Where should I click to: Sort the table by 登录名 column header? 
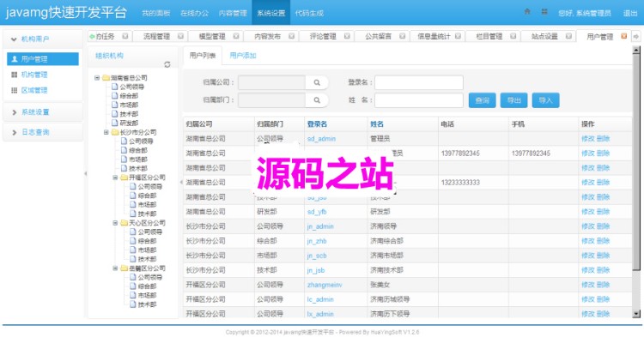(x=317, y=123)
